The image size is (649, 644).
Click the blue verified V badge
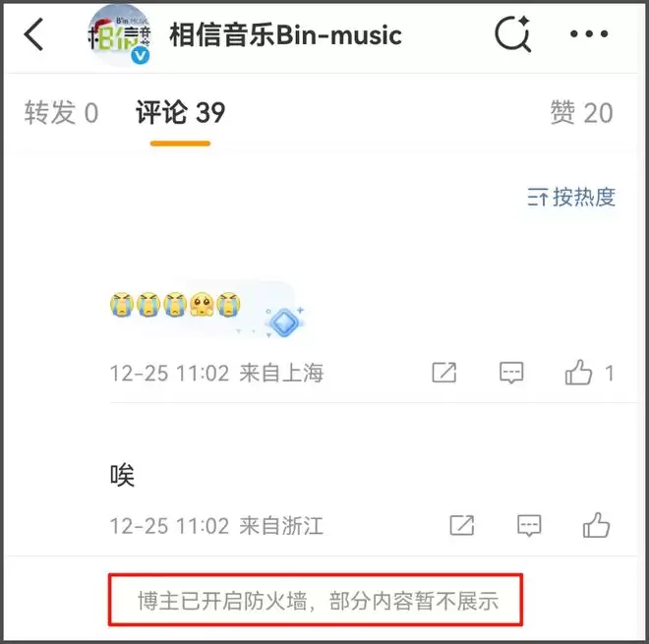(x=141, y=55)
